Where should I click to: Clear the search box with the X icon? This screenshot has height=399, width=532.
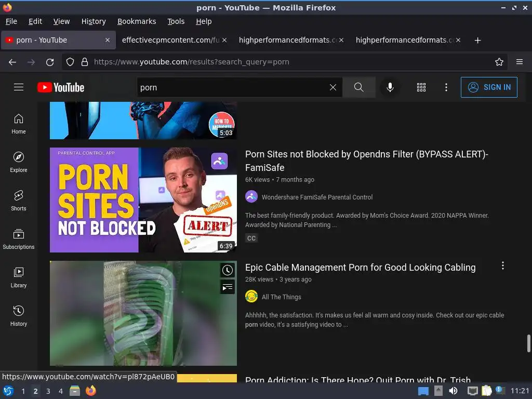pyautogui.click(x=333, y=87)
